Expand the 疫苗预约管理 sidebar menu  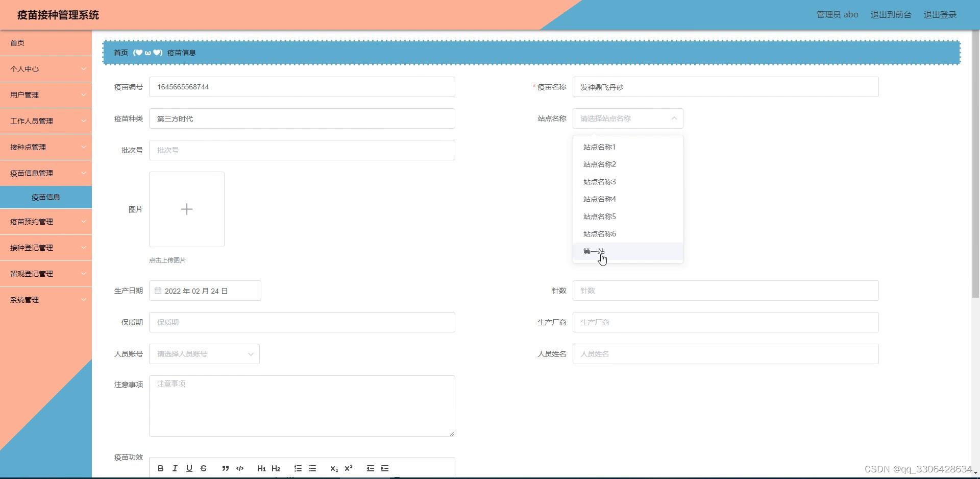[x=46, y=222]
